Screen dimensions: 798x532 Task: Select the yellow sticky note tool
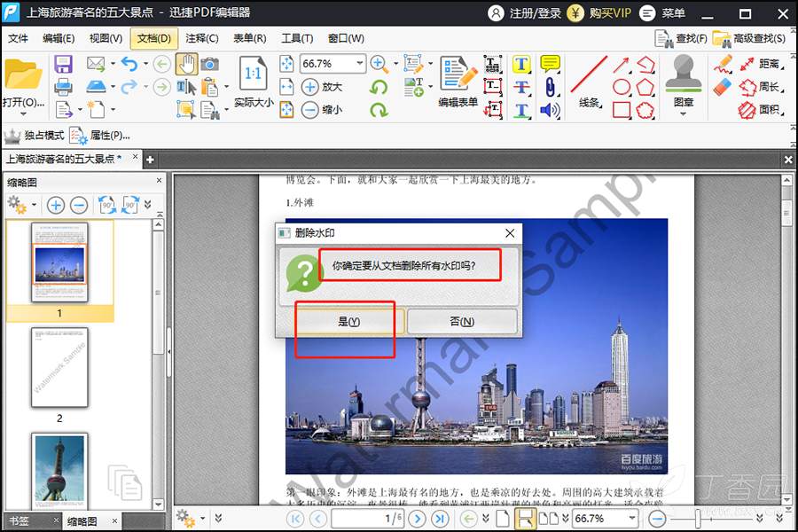(550, 64)
